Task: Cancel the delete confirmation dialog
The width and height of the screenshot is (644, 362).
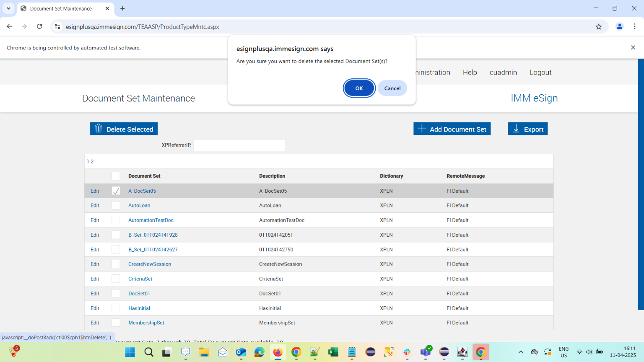Action: [392, 88]
